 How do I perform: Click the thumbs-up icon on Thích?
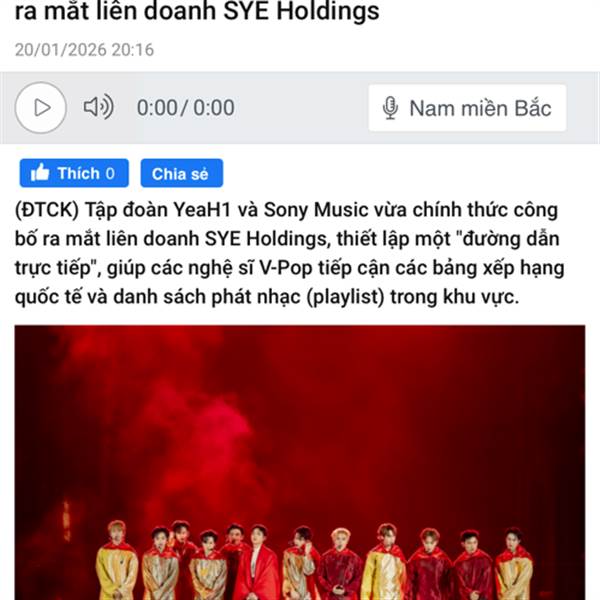pyautogui.click(x=40, y=173)
